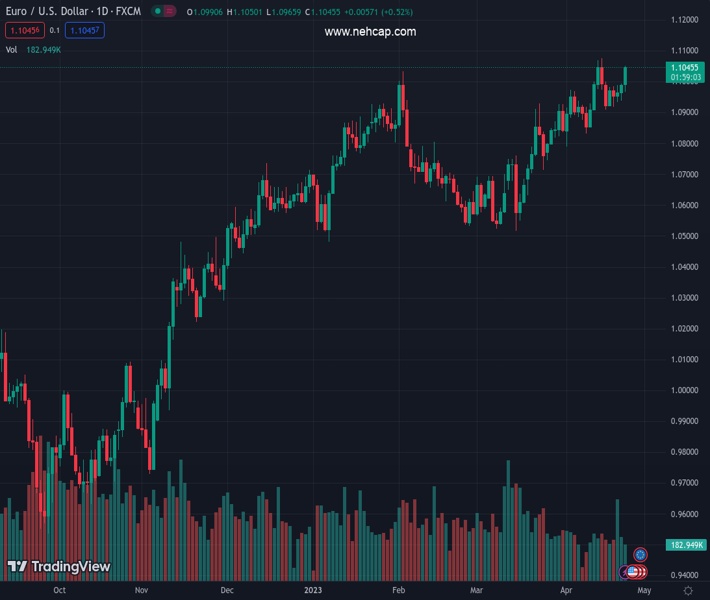Click the volume label 182.949K on axis
This screenshot has width=710, height=600.
684,545
